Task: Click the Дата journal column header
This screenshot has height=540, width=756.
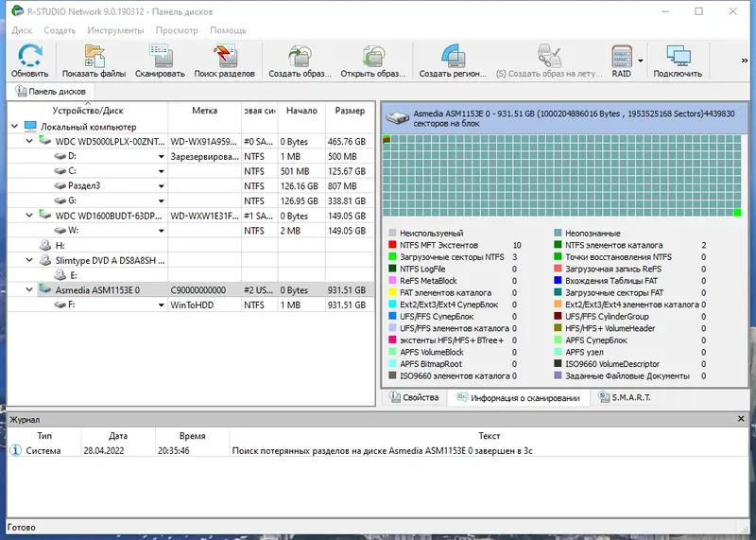Action: coord(118,436)
